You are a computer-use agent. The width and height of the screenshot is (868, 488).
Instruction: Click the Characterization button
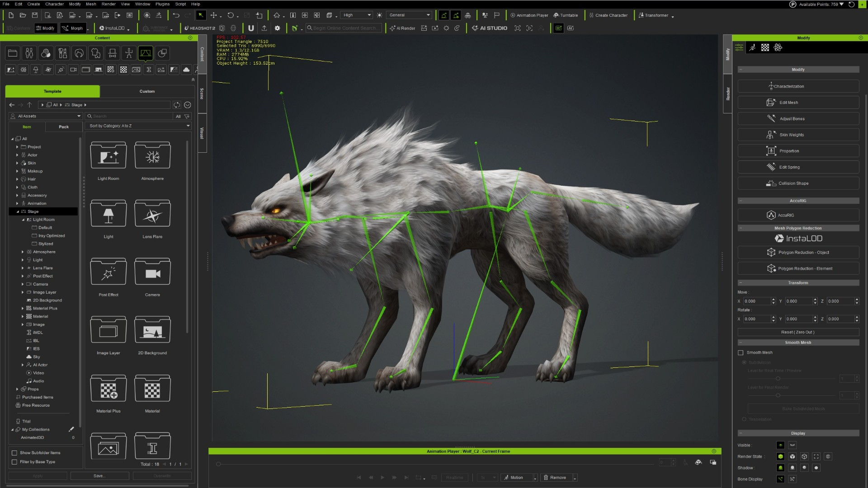click(x=798, y=86)
